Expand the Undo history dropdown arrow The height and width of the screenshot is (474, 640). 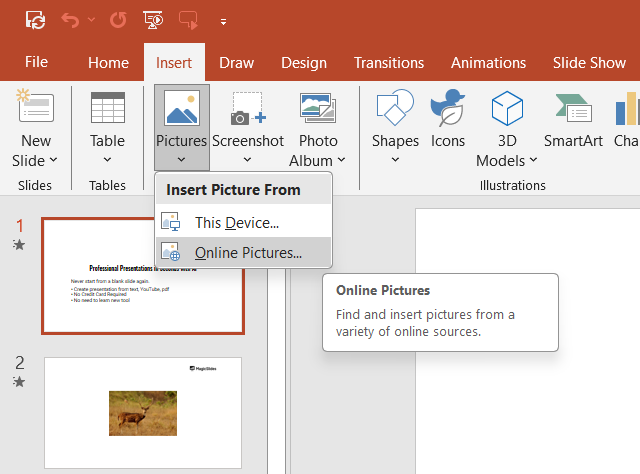(x=92, y=19)
